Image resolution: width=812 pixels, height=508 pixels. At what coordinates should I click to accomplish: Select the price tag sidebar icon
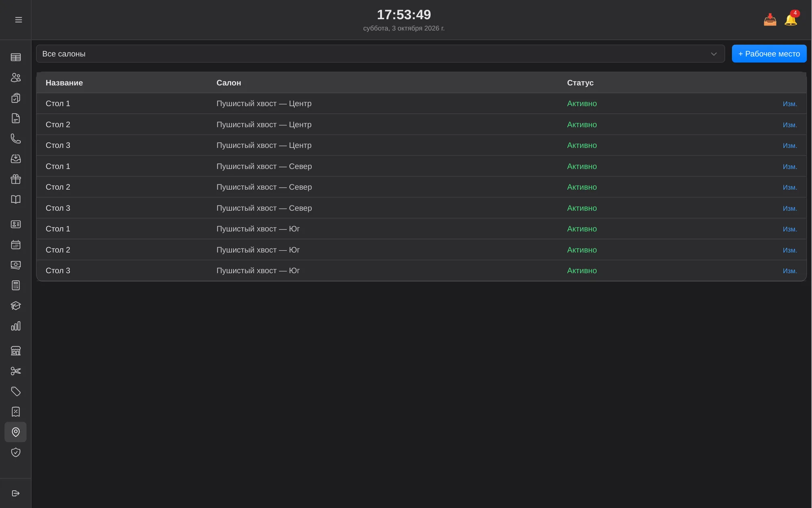point(15,391)
